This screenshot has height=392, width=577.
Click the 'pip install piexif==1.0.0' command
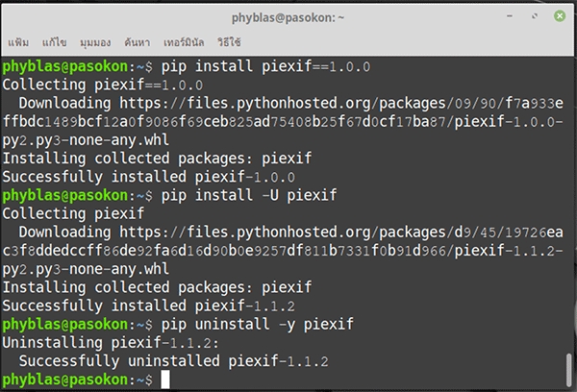(x=265, y=67)
